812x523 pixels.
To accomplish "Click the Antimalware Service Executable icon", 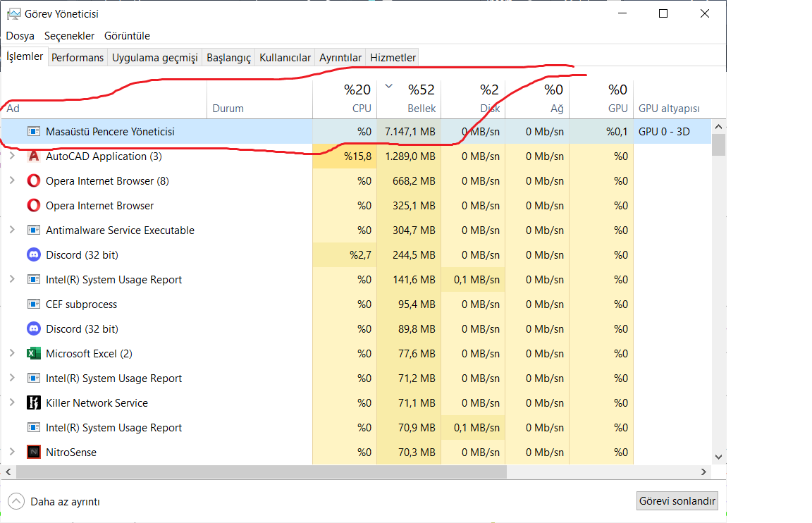I will 34,230.
